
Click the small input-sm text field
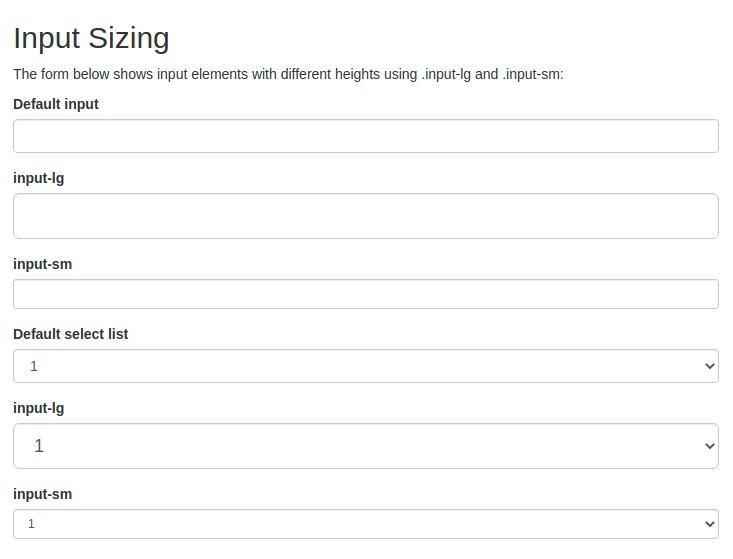(365, 294)
